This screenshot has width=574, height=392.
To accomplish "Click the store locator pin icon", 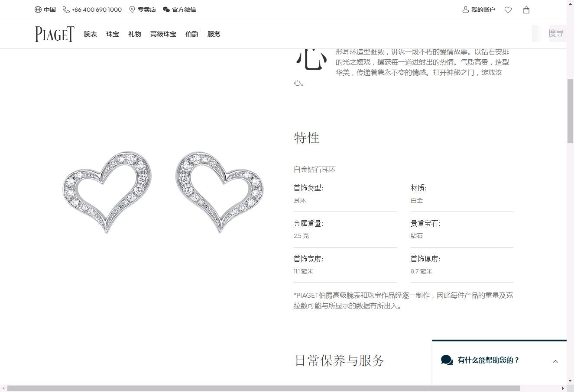I will [x=132, y=10].
